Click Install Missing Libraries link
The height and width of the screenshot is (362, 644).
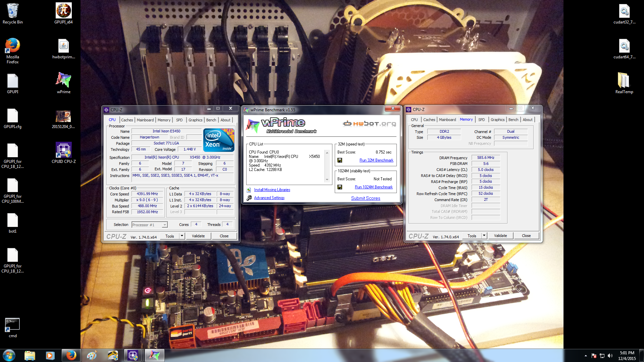click(x=272, y=190)
